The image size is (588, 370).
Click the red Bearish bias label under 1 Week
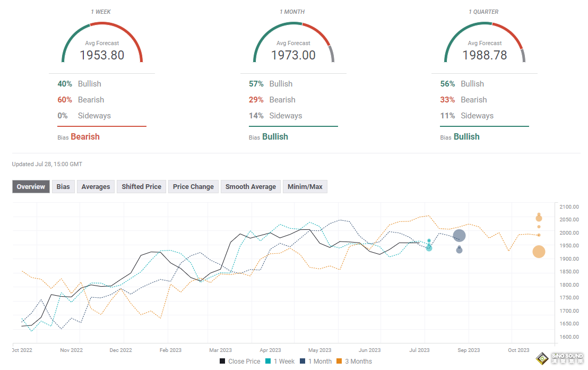click(85, 137)
